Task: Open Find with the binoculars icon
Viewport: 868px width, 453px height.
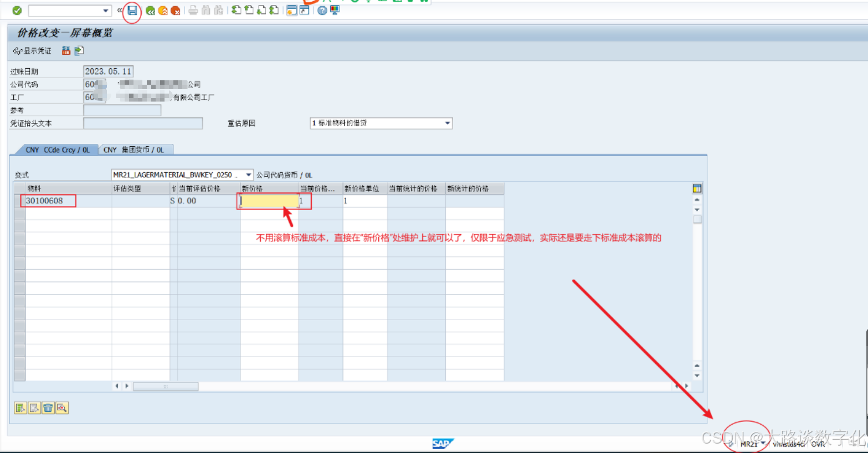Action: point(207,10)
